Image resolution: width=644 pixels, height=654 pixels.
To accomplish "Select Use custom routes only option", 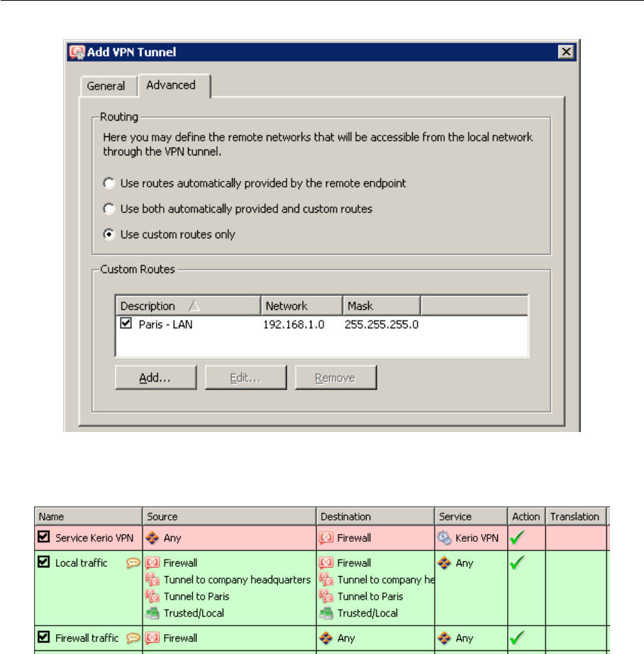I will 109,234.
